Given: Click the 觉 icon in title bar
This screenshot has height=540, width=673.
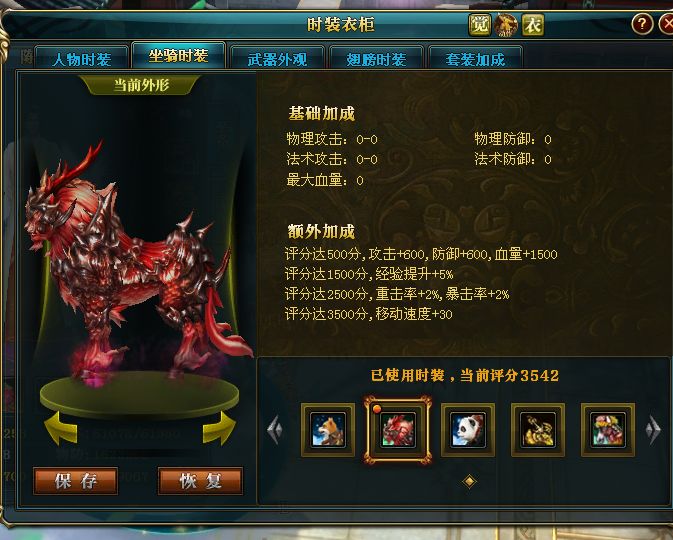Looking at the screenshot, I should point(479,24).
